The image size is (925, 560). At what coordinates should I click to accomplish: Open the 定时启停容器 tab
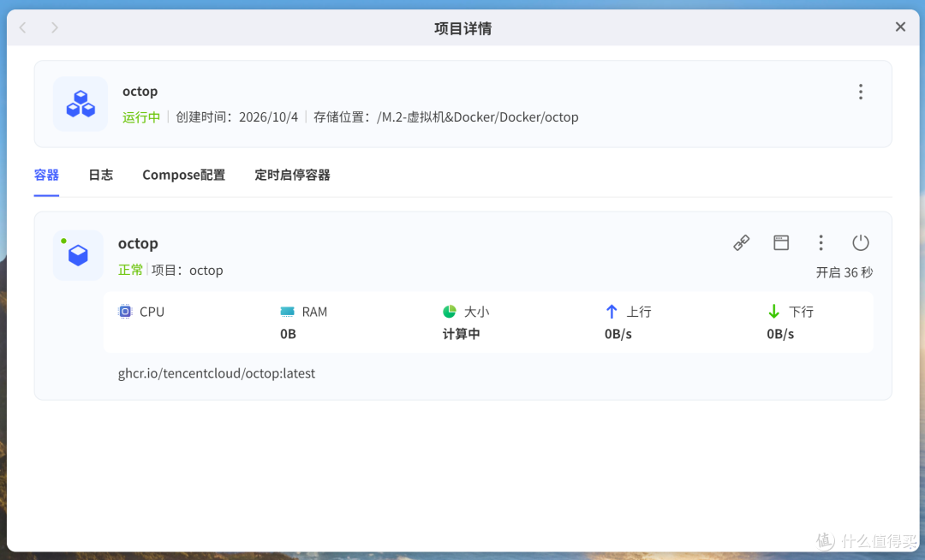(293, 175)
